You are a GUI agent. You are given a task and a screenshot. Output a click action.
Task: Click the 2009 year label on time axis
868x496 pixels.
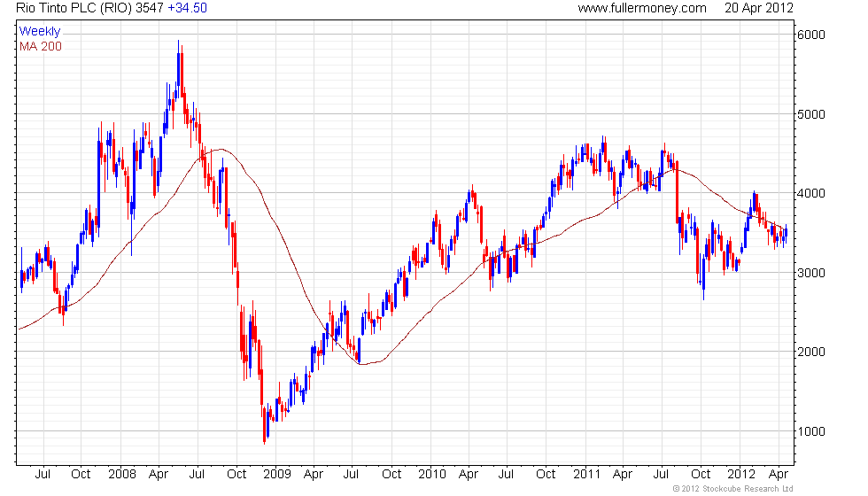[x=277, y=474]
